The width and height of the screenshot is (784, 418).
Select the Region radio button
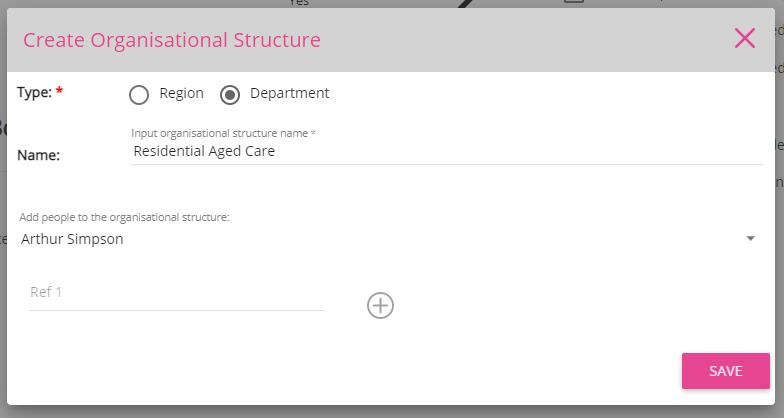click(x=139, y=94)
